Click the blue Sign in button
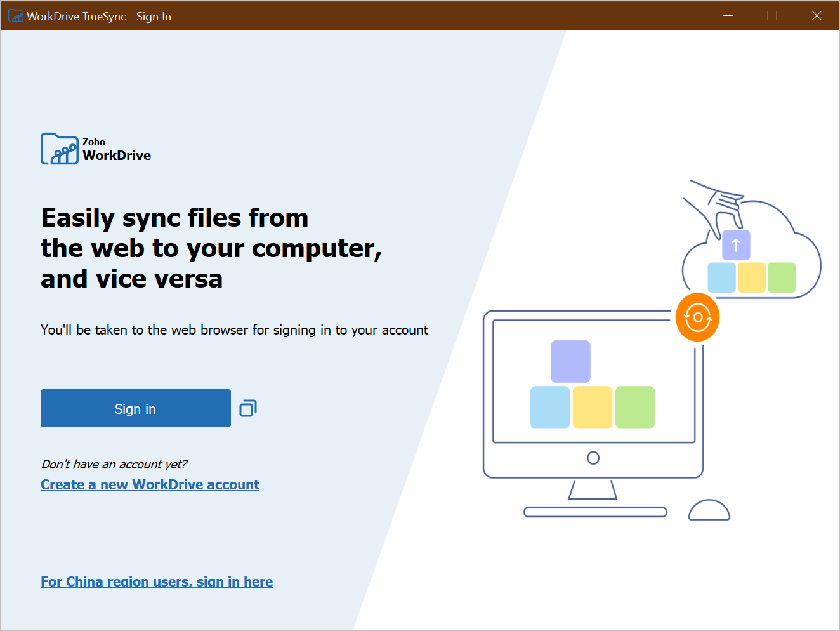Image resolution: width=840 pixels, height=631 pixels. 136,408
